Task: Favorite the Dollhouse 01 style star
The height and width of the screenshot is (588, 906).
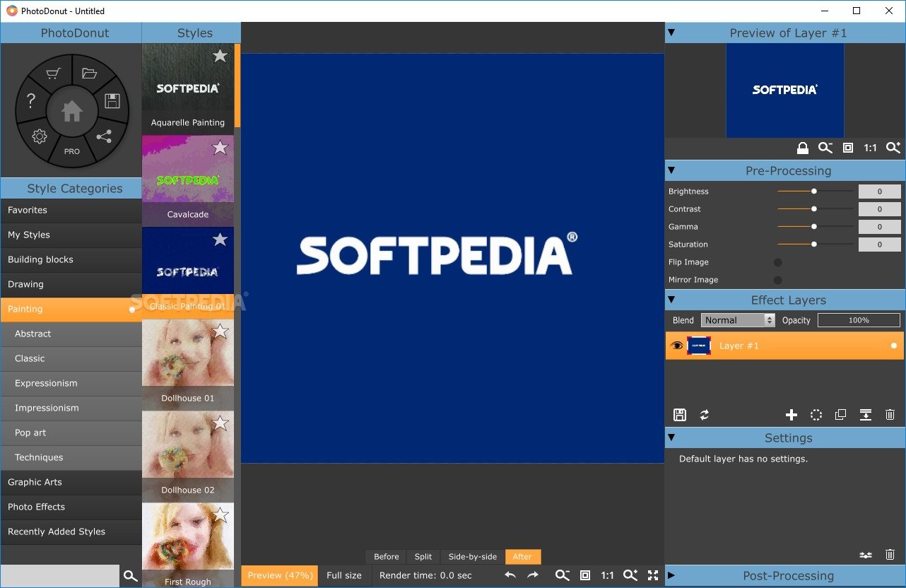Action: coord(220,331)
